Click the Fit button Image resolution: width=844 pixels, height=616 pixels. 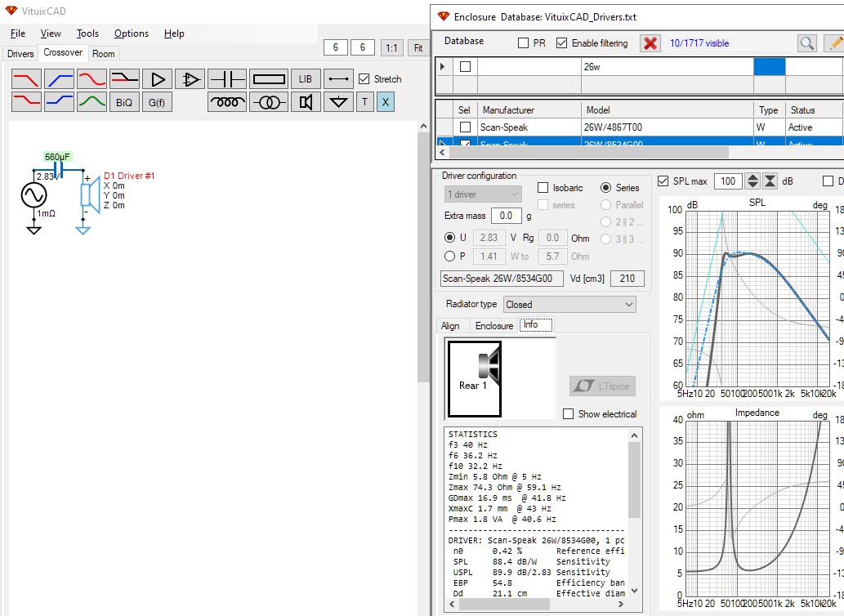418,48
